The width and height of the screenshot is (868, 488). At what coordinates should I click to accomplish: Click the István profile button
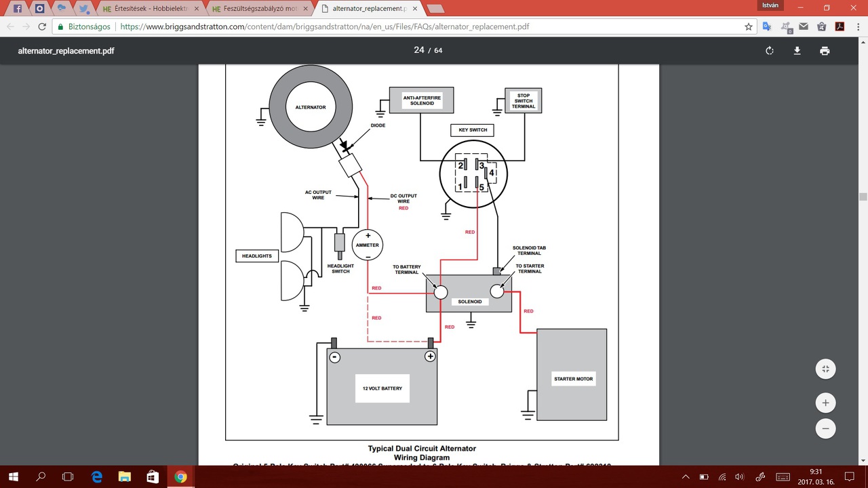pos(770,5)
